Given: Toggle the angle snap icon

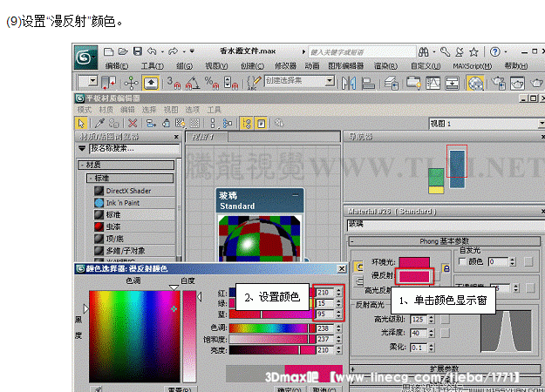Looking at the screenshot, I should click(193, 83).
